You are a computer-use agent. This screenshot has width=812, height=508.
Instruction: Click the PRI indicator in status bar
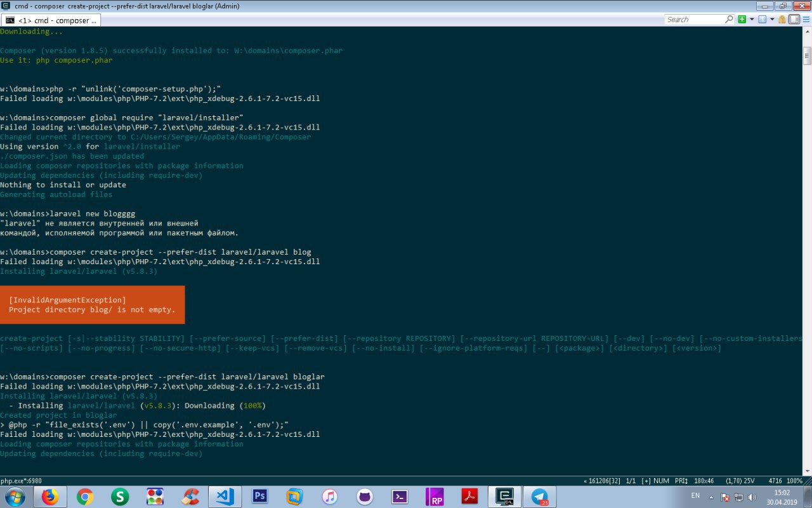(x=681, y=481)
